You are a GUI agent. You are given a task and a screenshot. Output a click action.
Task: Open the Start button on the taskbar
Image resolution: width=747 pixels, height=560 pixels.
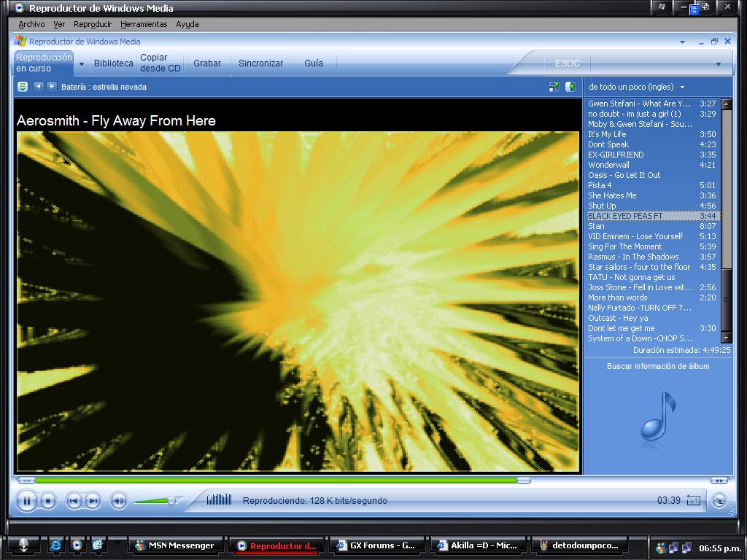[x=23, y=545]
